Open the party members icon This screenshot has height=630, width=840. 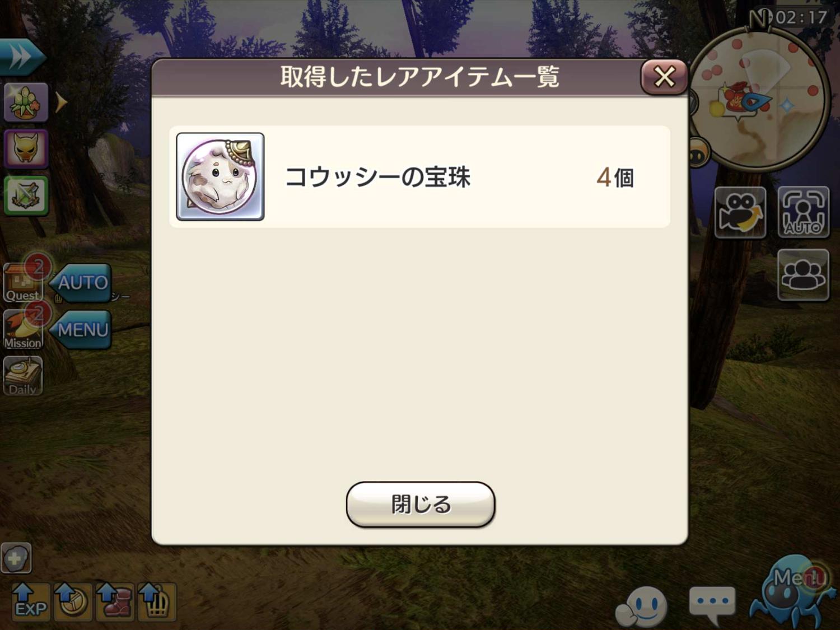click(803, 275)
